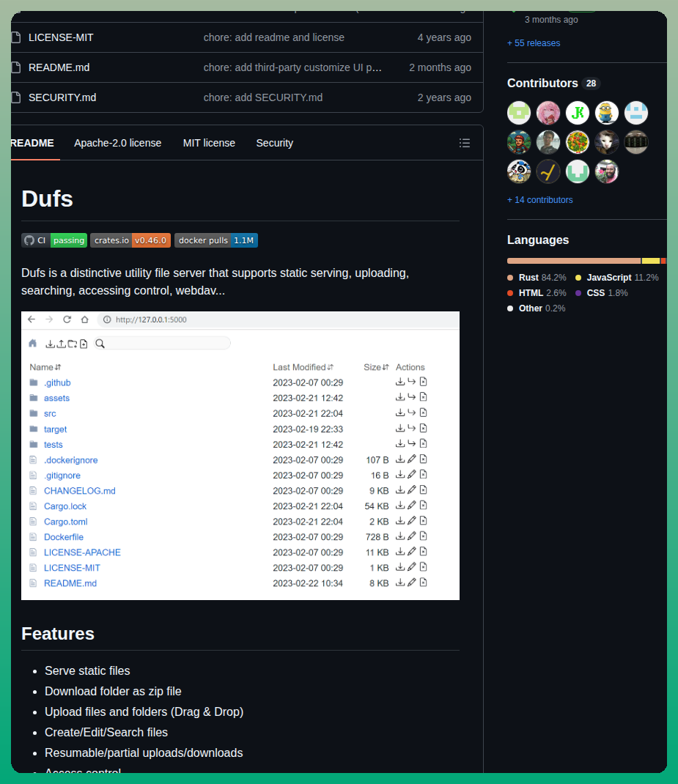The width and height of the screenshot is (678, 784).
Task: Click the Rust segment of the language bar
Action: click(x=574, y=261)
